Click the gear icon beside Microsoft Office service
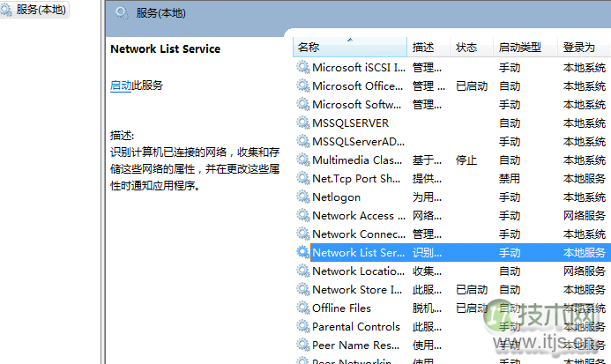 (x=302, y=85)
